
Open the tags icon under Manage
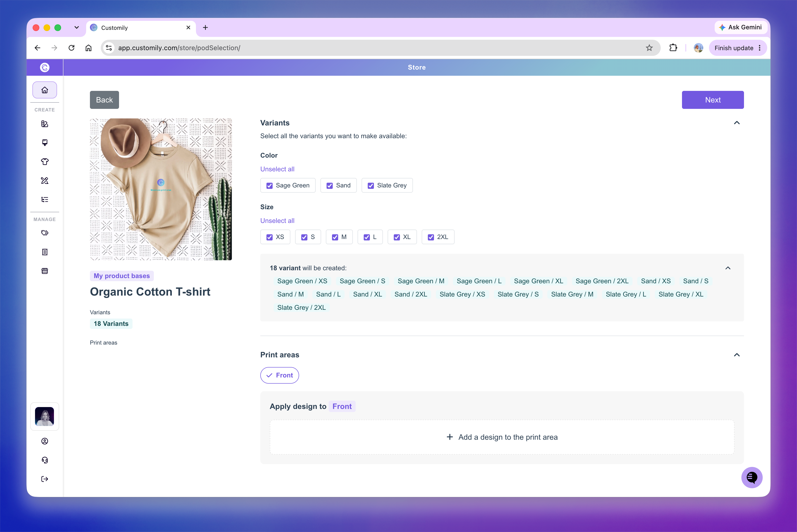click(x=44, y=233)
